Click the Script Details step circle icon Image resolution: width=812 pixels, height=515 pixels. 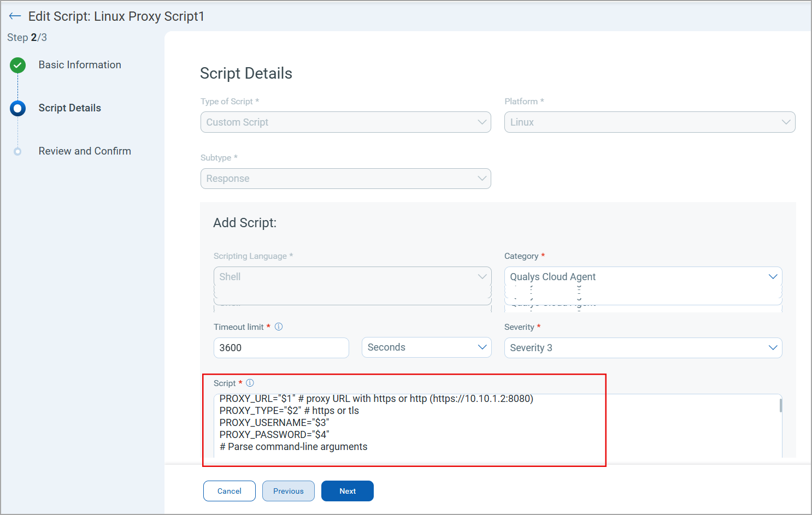[17, 108]
